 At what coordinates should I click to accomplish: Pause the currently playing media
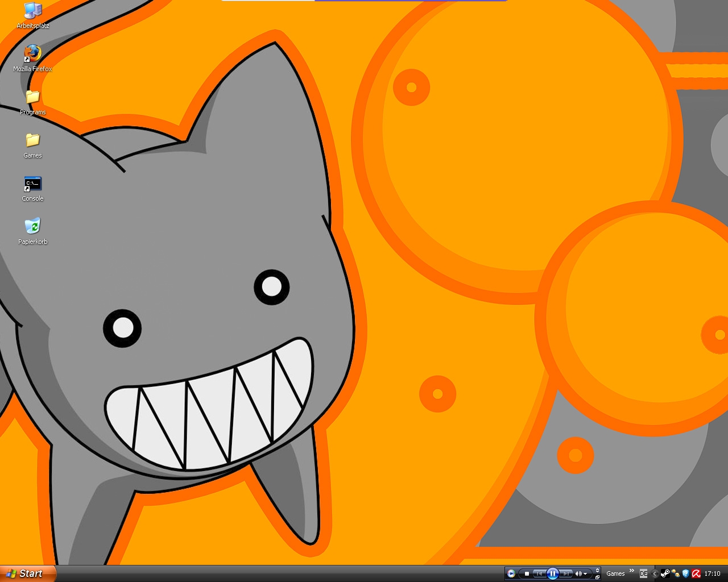click(552, 573)
